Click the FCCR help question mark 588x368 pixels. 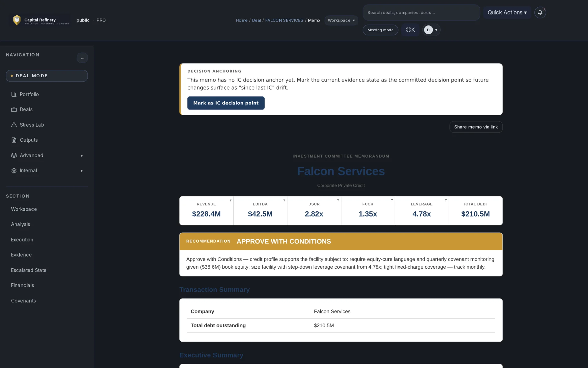pos(392,200)
